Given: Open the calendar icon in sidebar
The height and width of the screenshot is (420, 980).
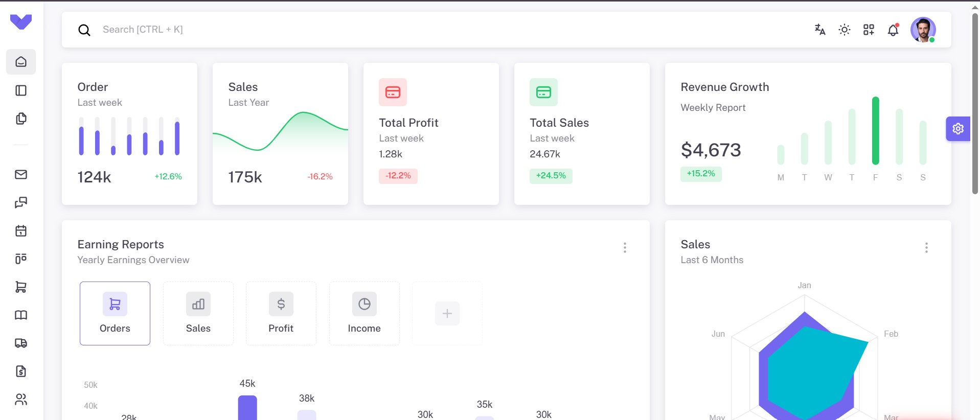Looking at the screenshot, I should [21, 231].
